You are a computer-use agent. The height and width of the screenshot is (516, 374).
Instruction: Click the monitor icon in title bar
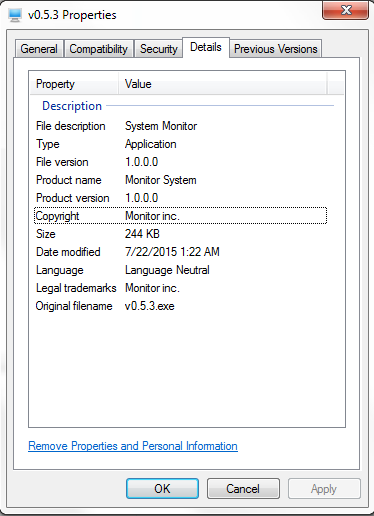point(15,15)
